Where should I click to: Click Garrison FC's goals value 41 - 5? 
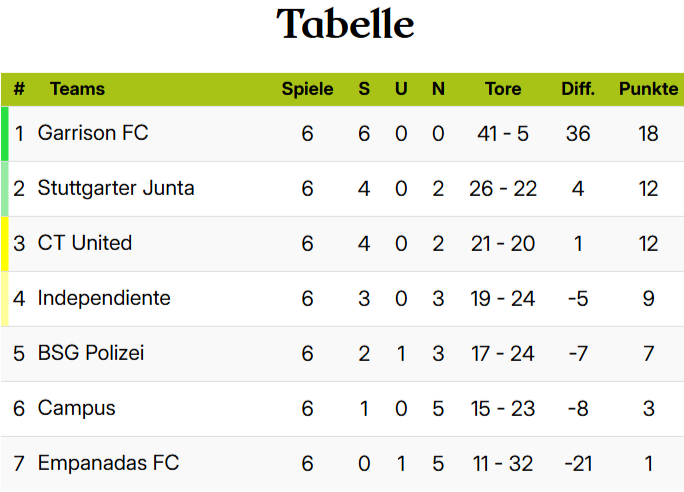click(503, 133)
